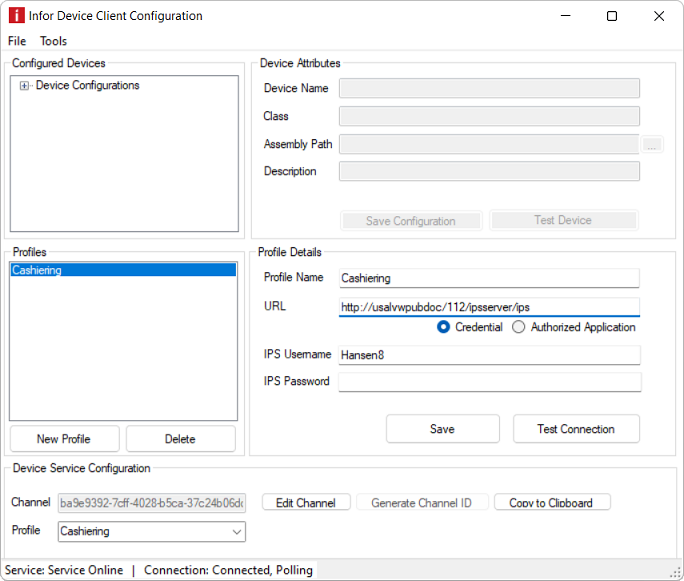Click into the URL input field
The width and height of the screenshot is (684, 581).
[488, 307]
